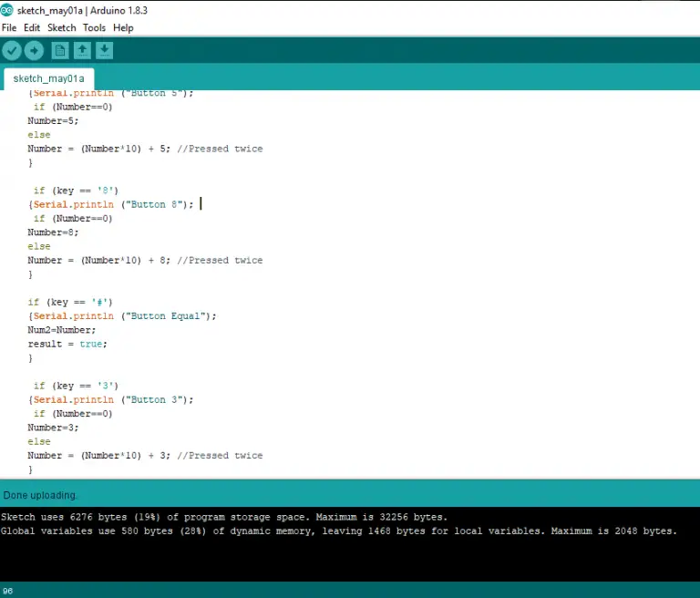Viewport: 700px width, 598px height.
Task: Upload the sketch with the arrow button
Action: click(x=34, y=51)
